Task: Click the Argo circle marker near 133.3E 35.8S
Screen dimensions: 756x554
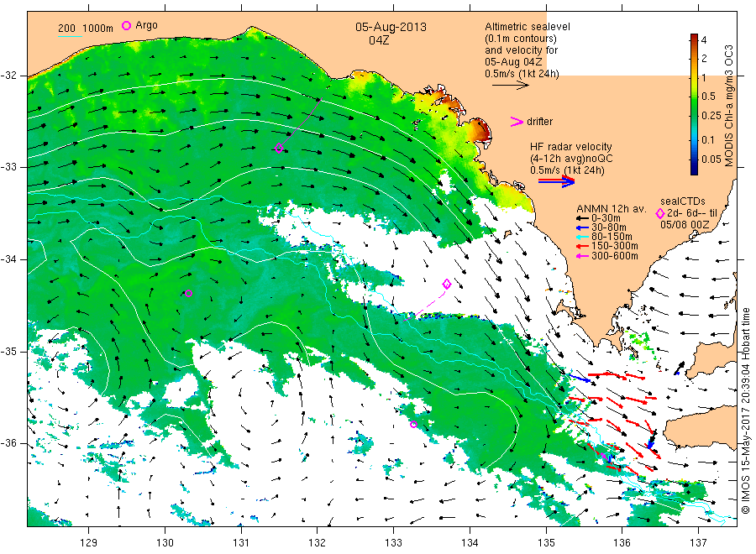Action: (x=413, y=425)
